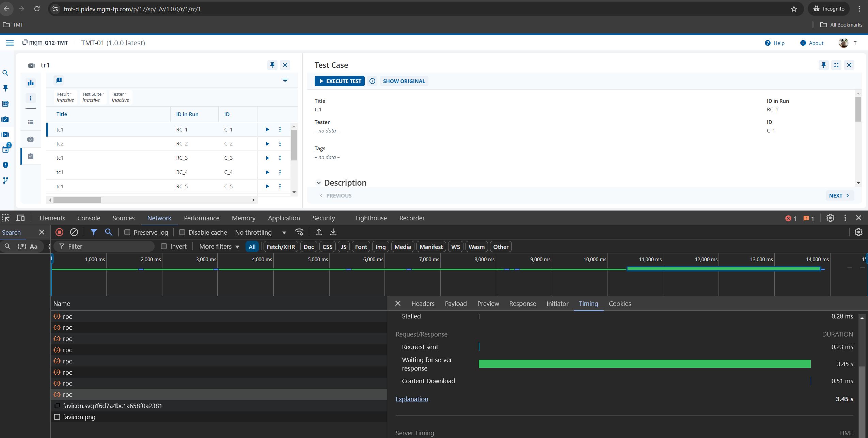Open the three-dot menu for row RC_3
The image size is (868, 438).
pyautogui.click(x=280, y=158)
